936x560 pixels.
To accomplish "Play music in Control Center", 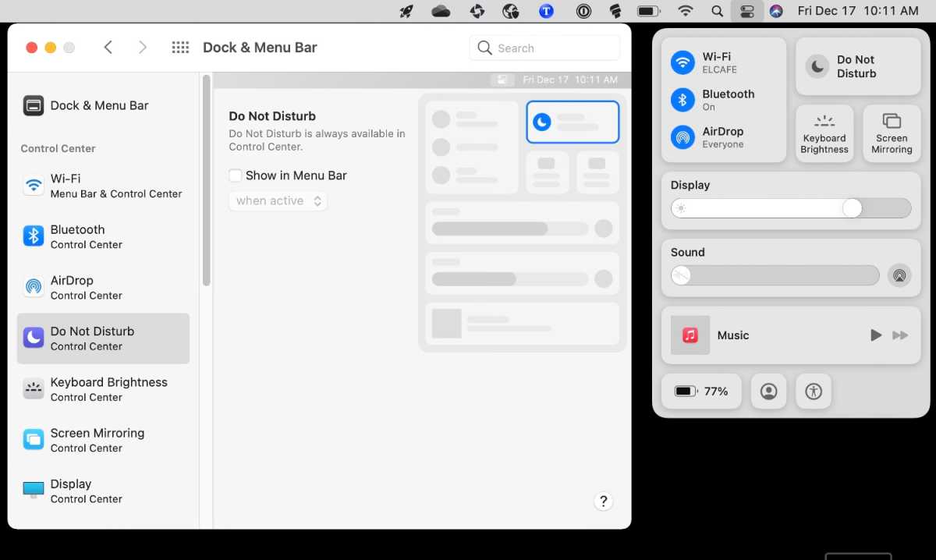I will [x=876, y=335].
